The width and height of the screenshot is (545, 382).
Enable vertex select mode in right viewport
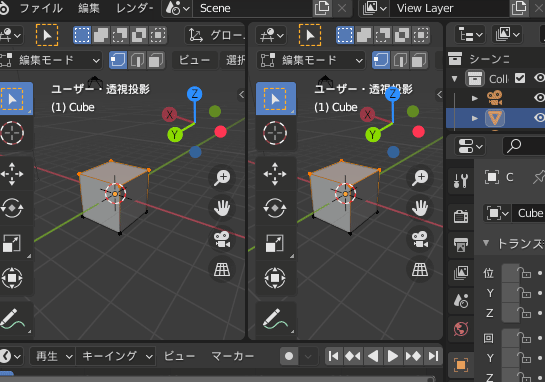pyautogui.click(x=381, y=60)
